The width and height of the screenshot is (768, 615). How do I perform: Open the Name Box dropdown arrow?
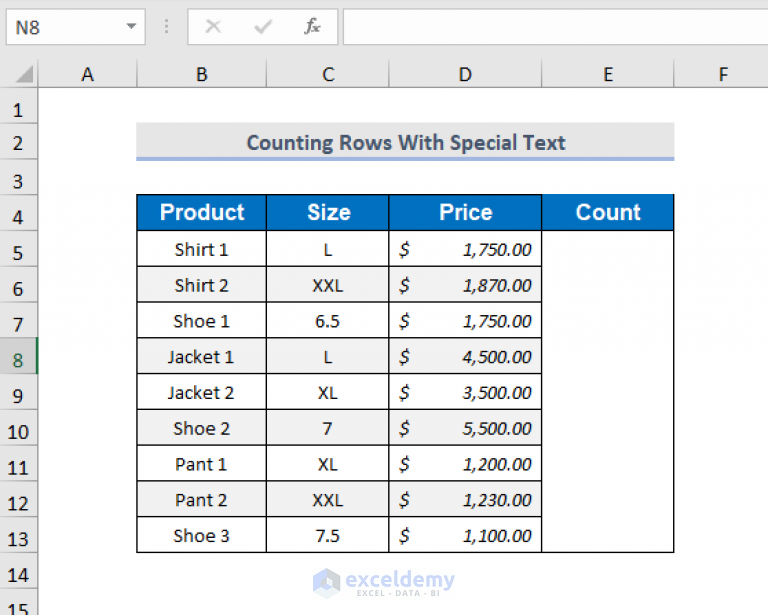pyautogui.click(x=131, y=26)
